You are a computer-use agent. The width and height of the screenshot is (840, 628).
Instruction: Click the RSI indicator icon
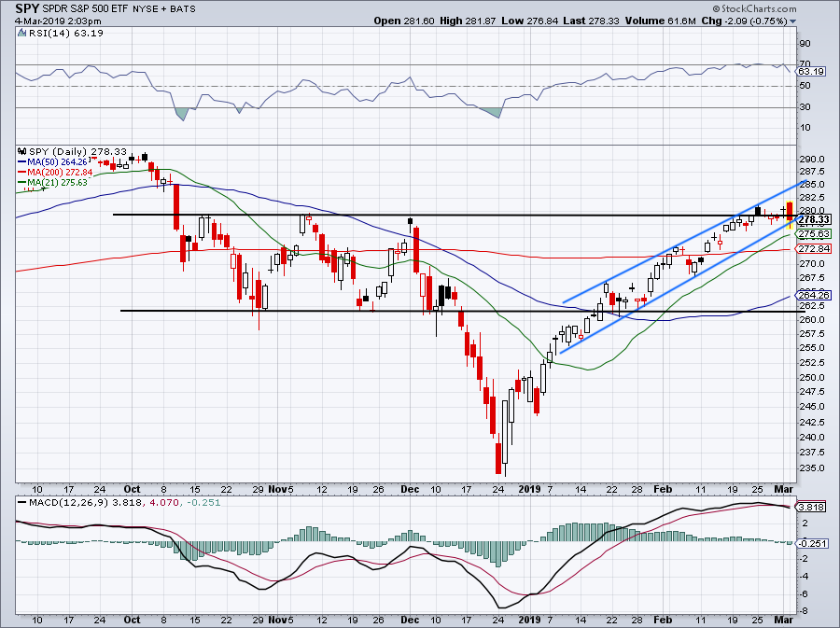point(21,34)
